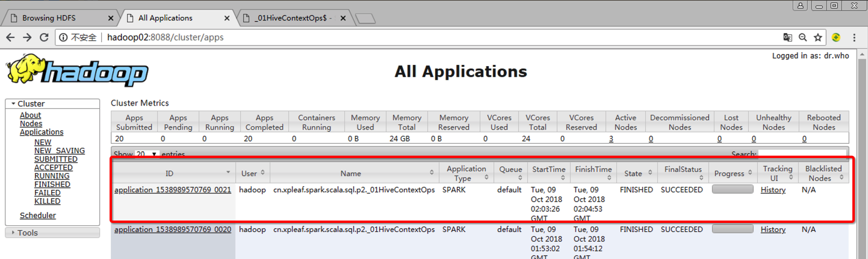
Task: Sort by Blacklisted Nodes column
Action: click(x=823, y=173)
